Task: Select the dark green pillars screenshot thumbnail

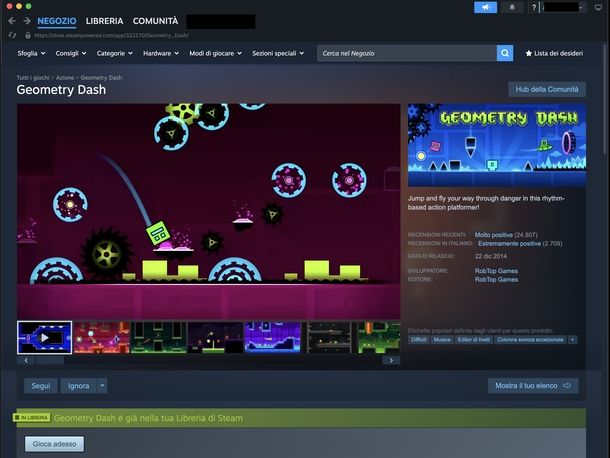Action: (x=159, y=337)
